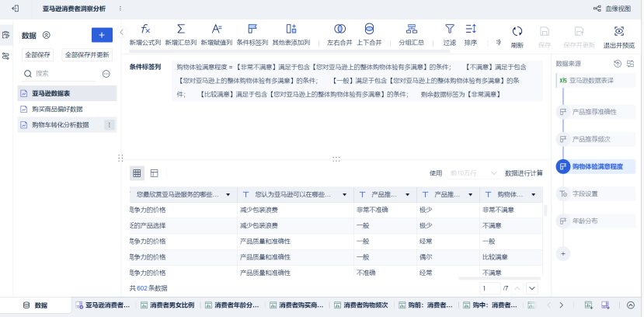Click the ellipsis icon beside search box
The height and width of the screenshot is (317, 644).
pos(106,74)
